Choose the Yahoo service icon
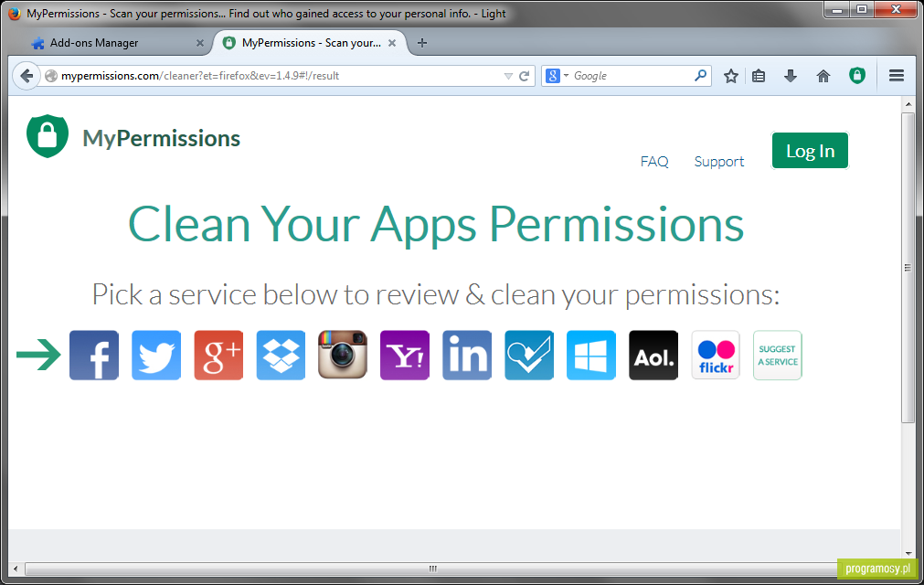This screenshot has height=585, width=924. [405, 356]
